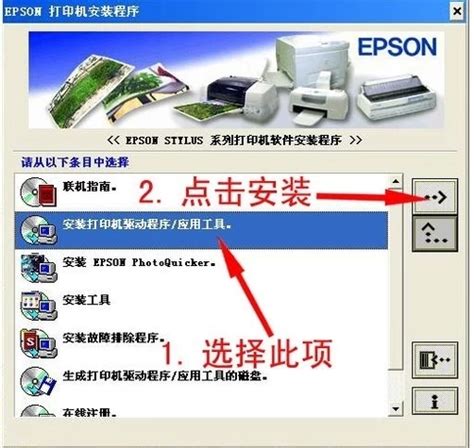Image resolution: width=474 pixels, height=448 pixels.
Task: Select 安装打印机驱动程序/应用工具 entry
Action: [x=201, y=230]
